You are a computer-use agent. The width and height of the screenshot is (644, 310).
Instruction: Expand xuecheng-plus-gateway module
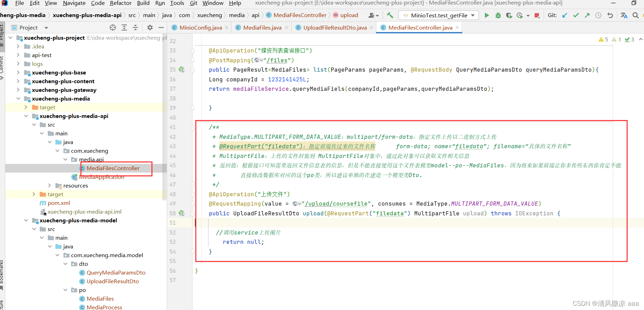click(18, 90)
